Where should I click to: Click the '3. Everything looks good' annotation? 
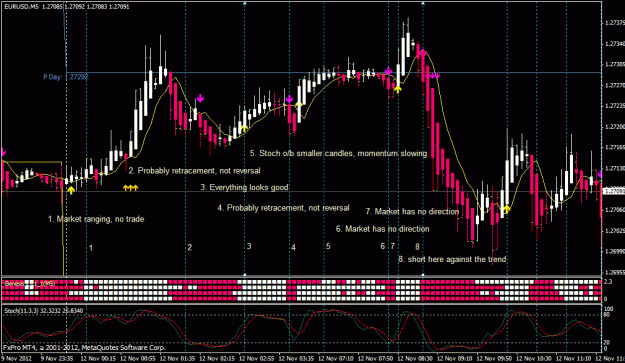244,187
